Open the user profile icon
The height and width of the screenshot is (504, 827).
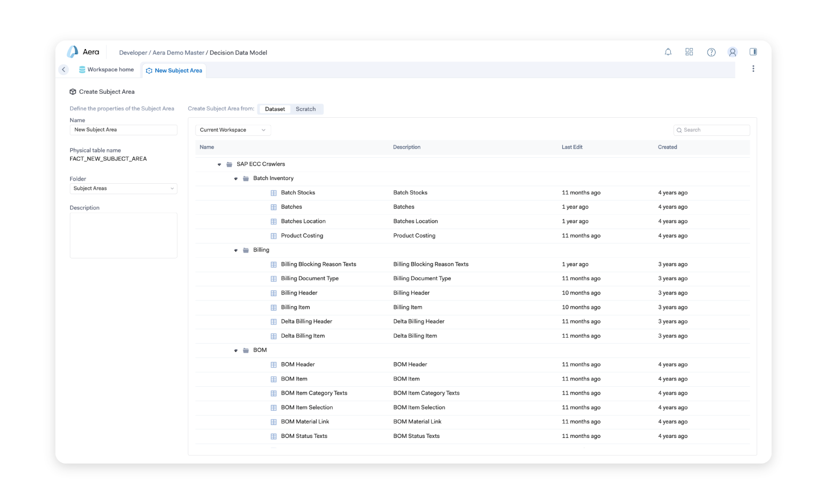click(x=733, y=52)
